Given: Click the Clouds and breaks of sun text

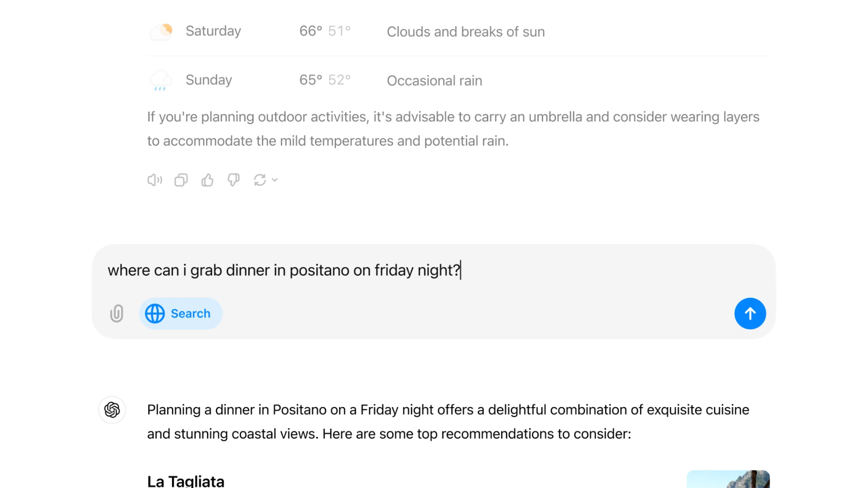Looking at the screenshot, I should pos(466,32).
